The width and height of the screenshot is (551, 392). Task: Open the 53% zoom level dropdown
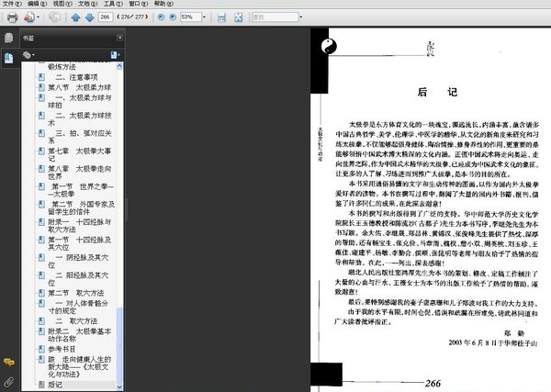(204, 17)
